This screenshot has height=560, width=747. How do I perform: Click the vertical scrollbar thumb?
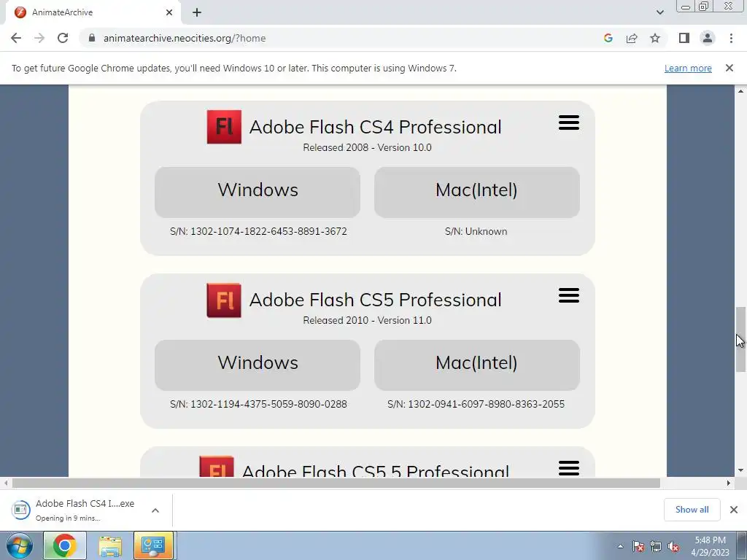pyautogui.click(x=740, y=340)
